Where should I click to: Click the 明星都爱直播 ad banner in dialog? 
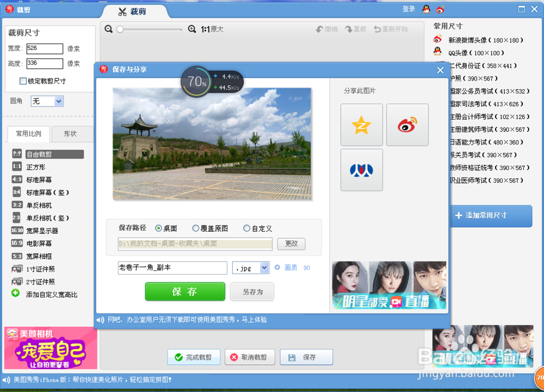pos(389,285)
